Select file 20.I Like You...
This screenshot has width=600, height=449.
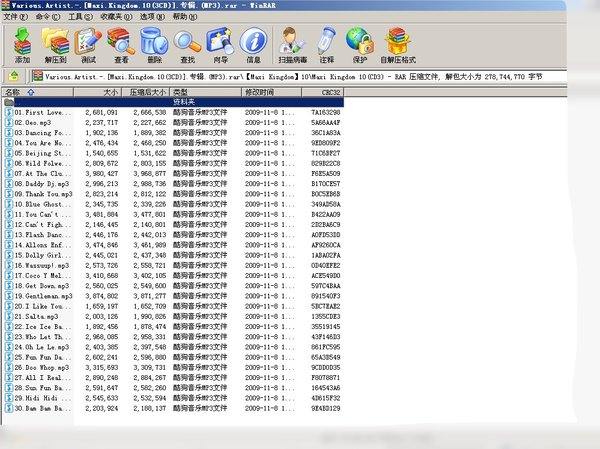click(x=173, y=306)
